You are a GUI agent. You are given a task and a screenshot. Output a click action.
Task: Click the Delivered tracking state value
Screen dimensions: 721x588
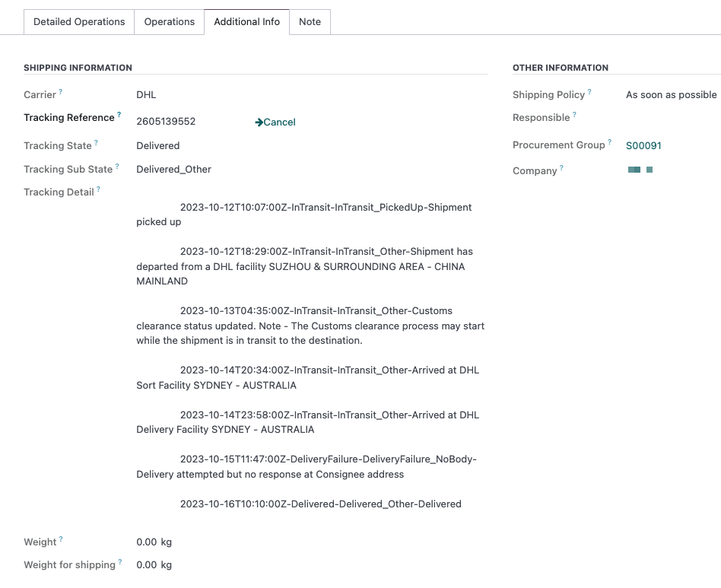click(157, 146)
